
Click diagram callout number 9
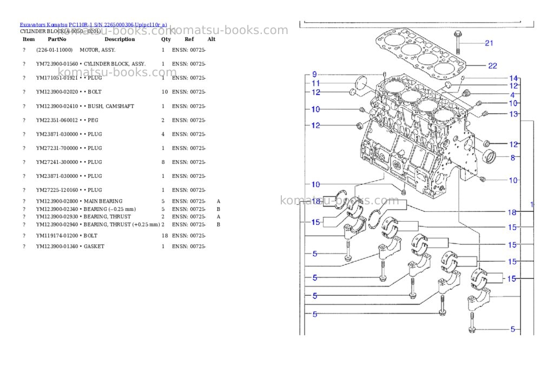pyautogui.click(x=315, y=75)
